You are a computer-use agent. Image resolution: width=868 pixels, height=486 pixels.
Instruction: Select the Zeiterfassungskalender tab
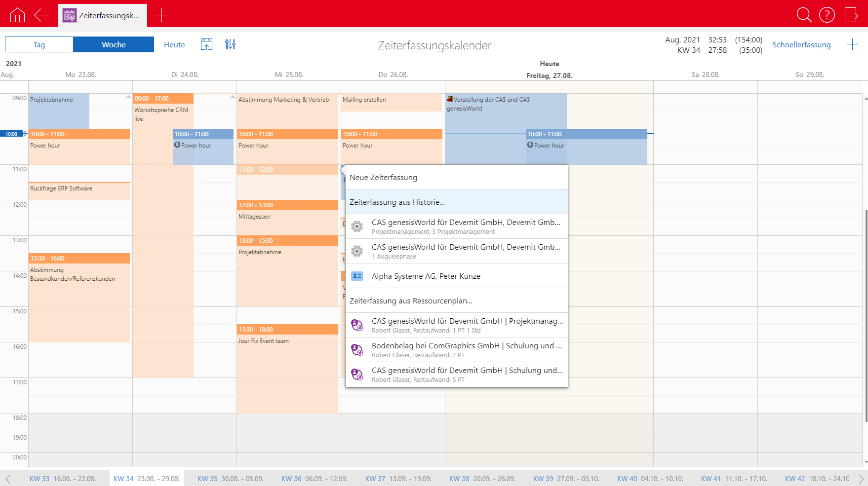[x=103, y=15]
